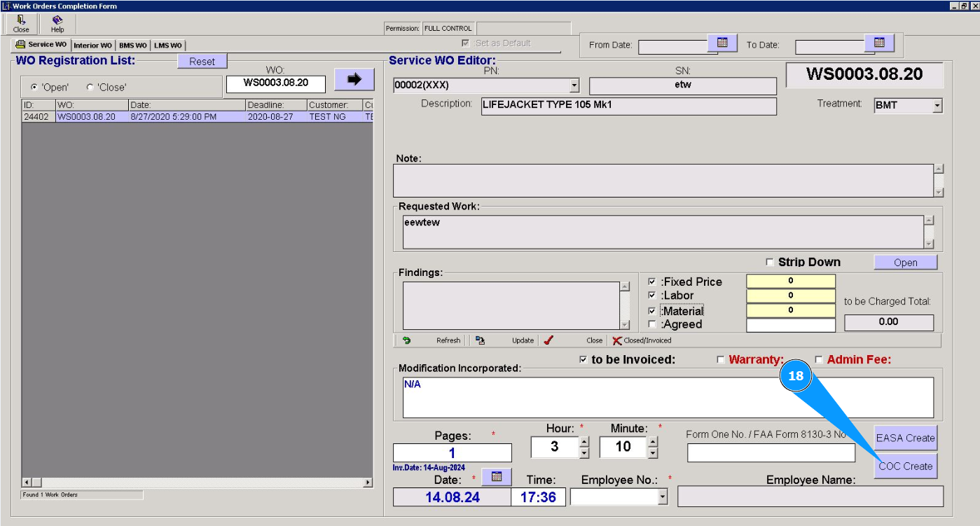Select the 'Close' radio button
The width and height of the screenshot is (980, 526).
90,88
